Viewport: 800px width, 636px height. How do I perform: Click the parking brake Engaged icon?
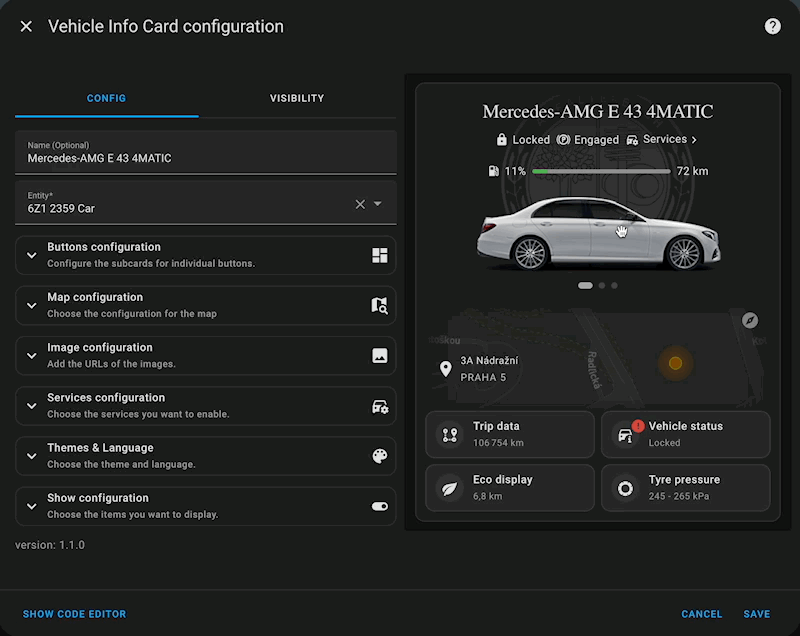tap(563, 140)
